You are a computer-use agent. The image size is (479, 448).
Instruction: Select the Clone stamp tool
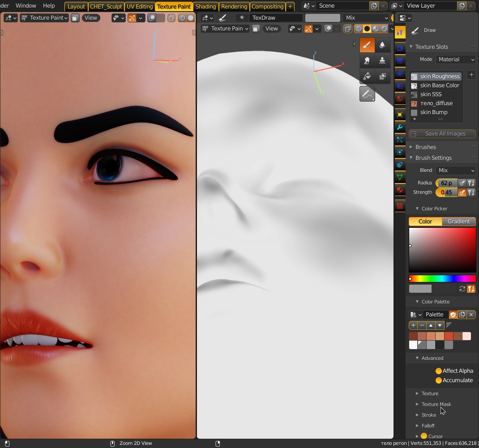point(382,60)
